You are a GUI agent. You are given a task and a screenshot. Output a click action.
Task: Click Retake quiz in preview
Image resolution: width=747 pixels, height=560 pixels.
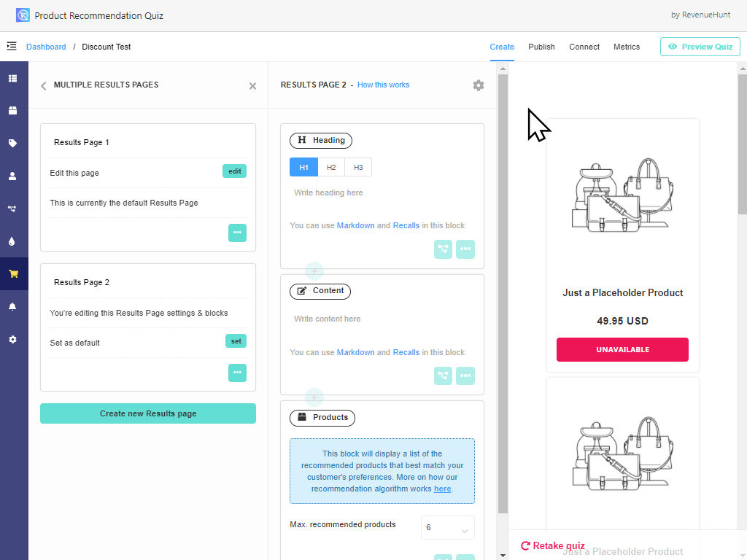(x=553, y=545)
